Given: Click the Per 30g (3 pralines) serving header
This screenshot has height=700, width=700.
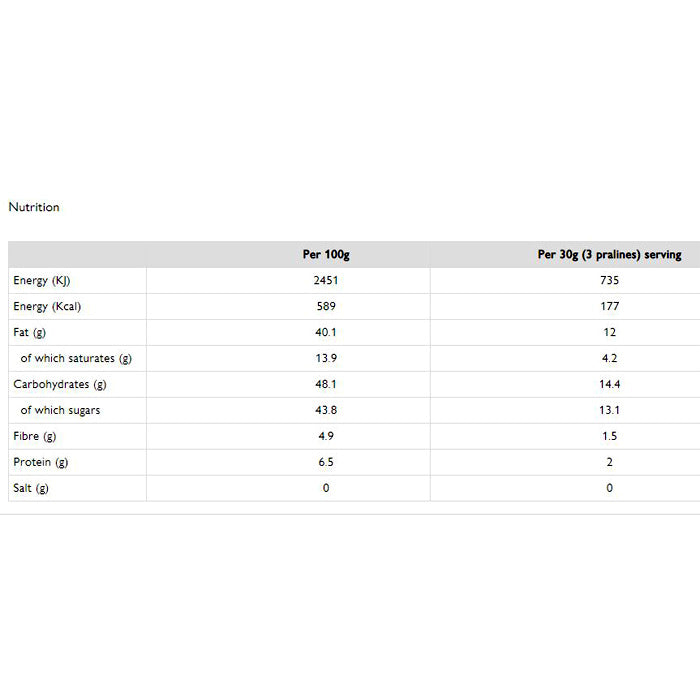Looking at the screenshot, I should click(x=609, y=255).
